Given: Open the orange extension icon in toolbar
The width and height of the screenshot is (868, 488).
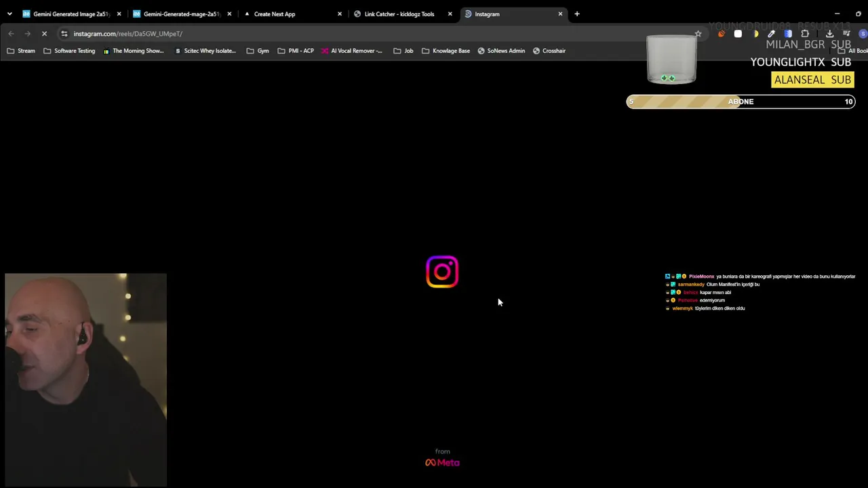Looking at the screenshot, I should 721,33.
